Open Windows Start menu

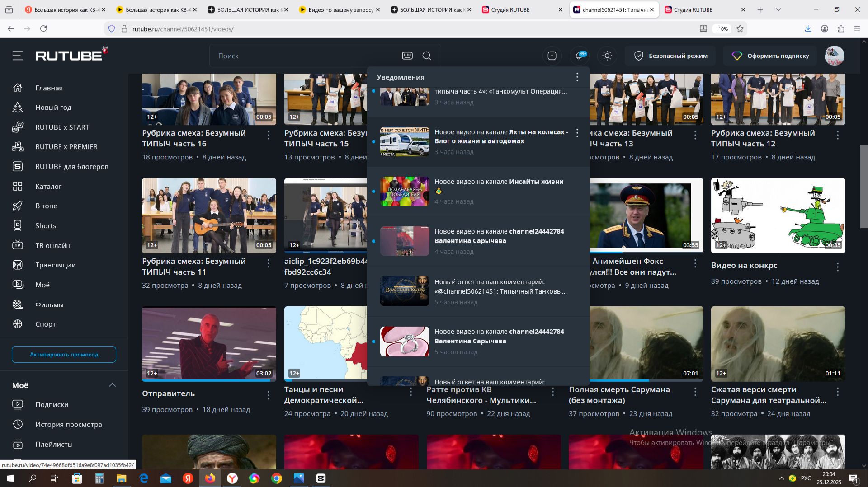coord(10,478)
